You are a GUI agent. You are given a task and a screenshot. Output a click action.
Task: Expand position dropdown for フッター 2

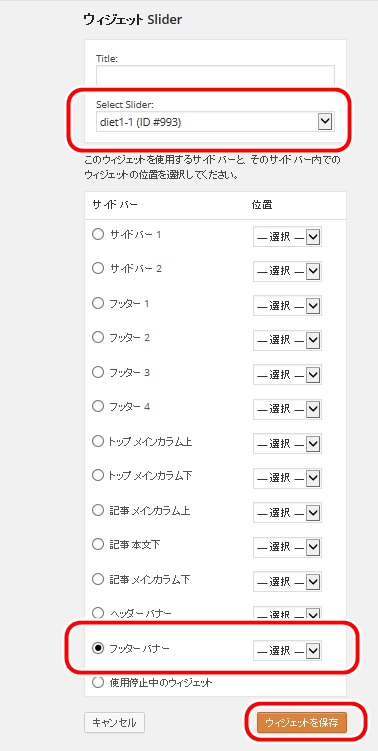[287, 340]
